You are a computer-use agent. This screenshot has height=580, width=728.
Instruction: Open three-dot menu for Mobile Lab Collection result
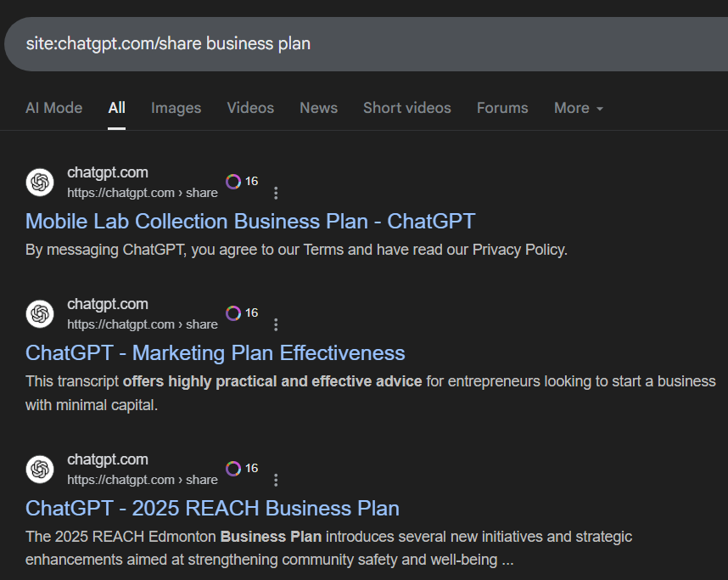tap(276, 193)
